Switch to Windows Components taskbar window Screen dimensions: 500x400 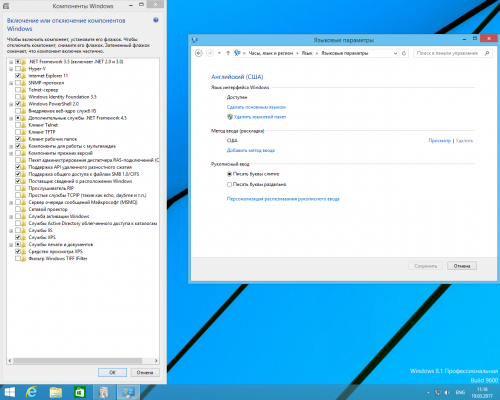(x=104, y=392)
